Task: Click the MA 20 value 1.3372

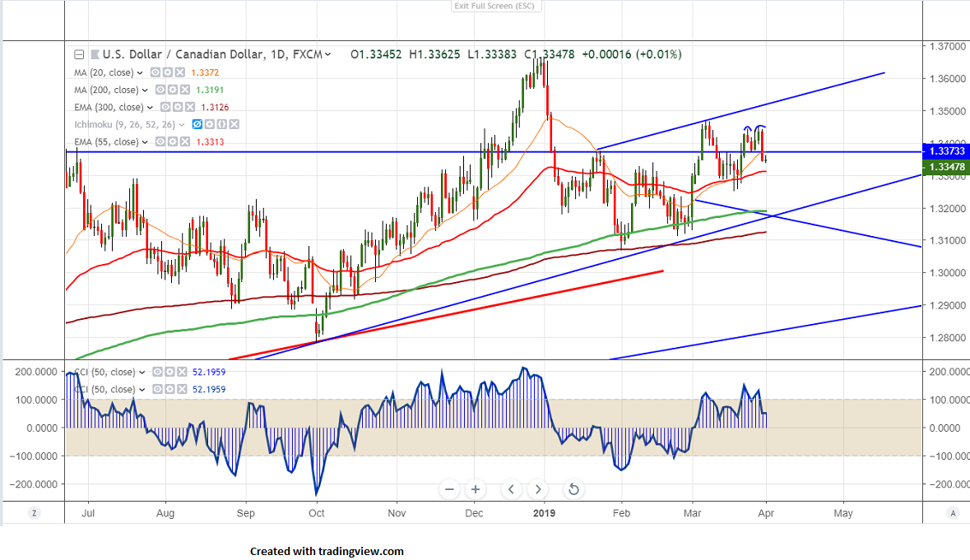Action: [x=205, y=72]
